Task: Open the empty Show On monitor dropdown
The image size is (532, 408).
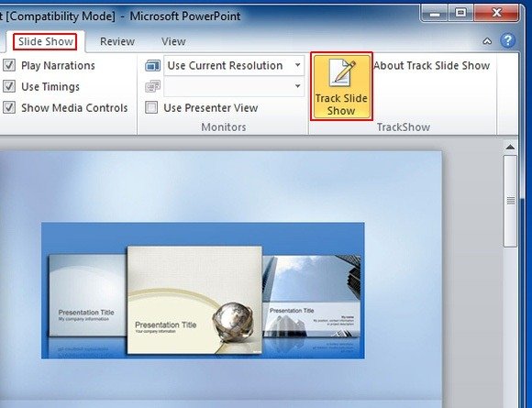Action: pyautogui.click(x=234, y=86)
